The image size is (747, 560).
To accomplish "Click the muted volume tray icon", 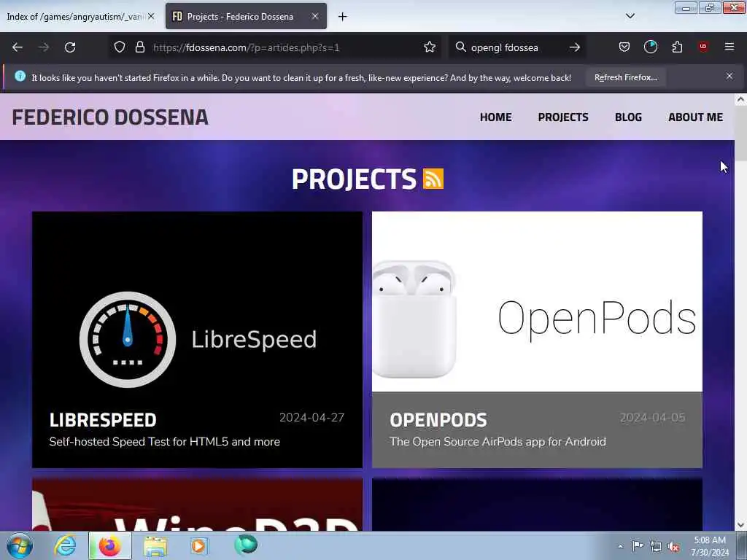I will (673, 547).
